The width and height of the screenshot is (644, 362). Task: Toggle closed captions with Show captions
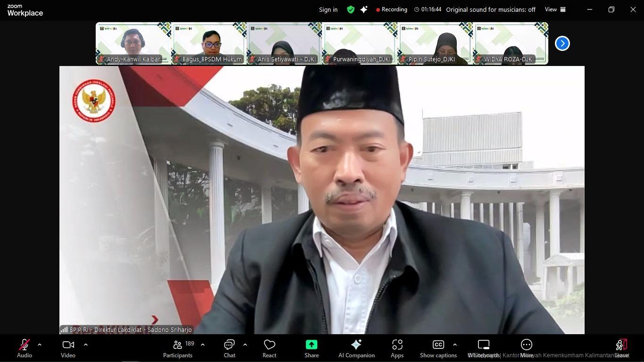coord(438,348)
